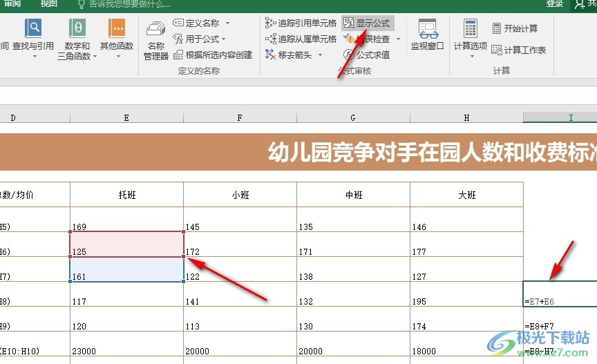Image resolution: width=597 pixels, height=364 pixels.
Task: Switch to the 视图 ribbon tab
Action: 49,4
